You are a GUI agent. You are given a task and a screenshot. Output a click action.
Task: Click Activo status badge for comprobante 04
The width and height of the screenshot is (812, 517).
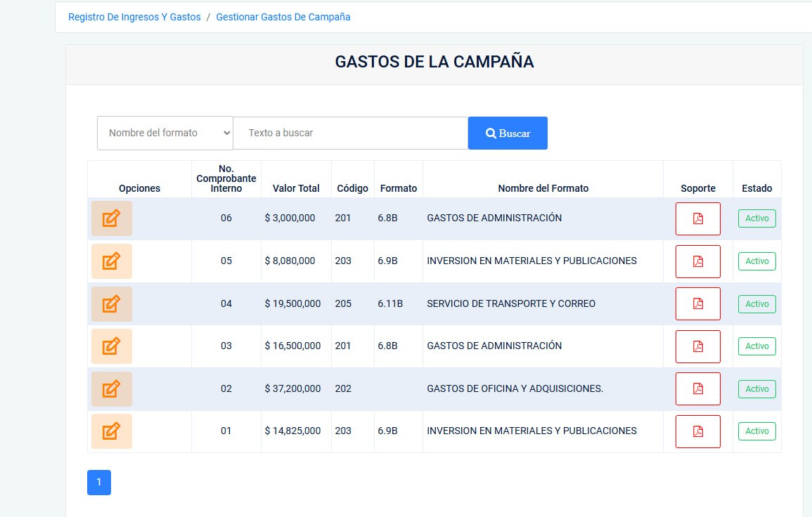point(756,303)
